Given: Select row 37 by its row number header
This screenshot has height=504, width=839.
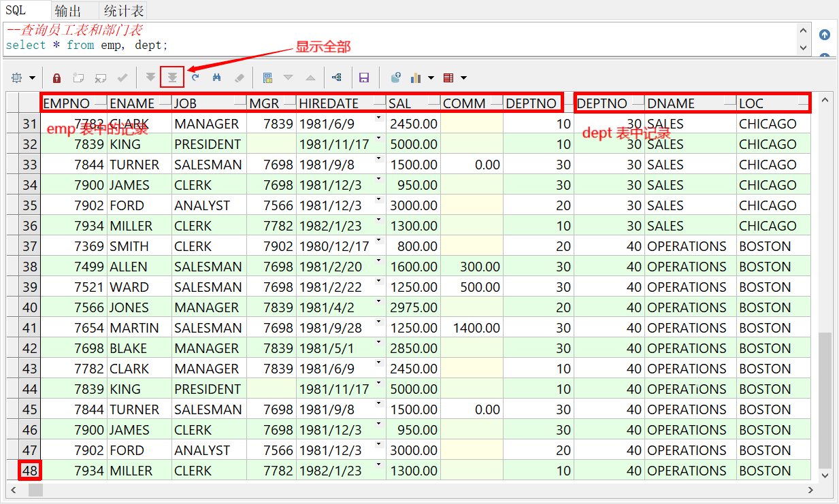Looking at the screenshot, I should (x=30, y=246).
